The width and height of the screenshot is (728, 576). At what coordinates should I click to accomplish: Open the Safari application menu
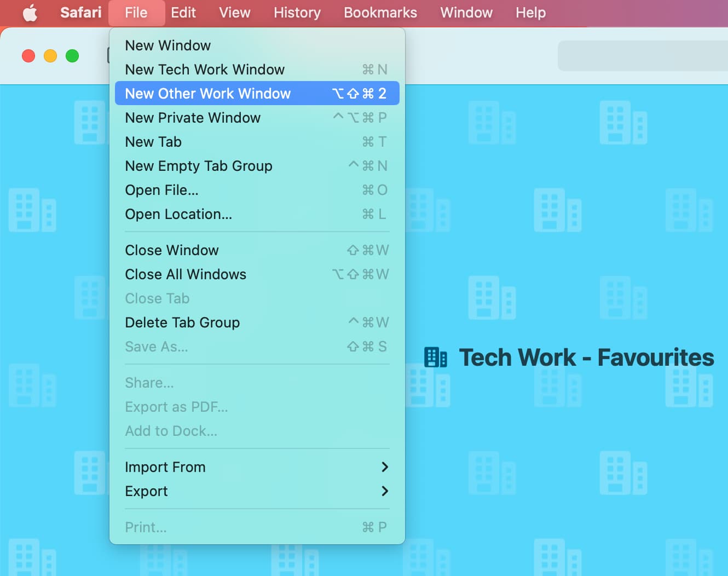pos(80,13)
